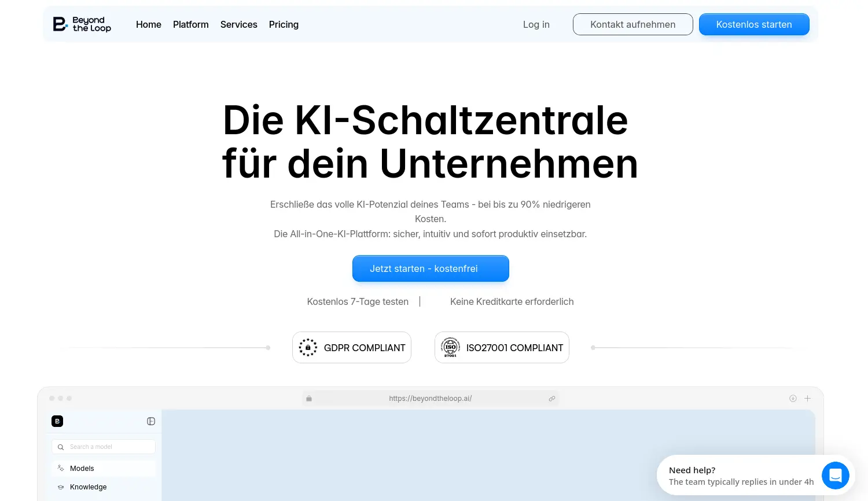
Task: Click the beyondtheloop.ai address bar
Action: (x=431, y=398)
